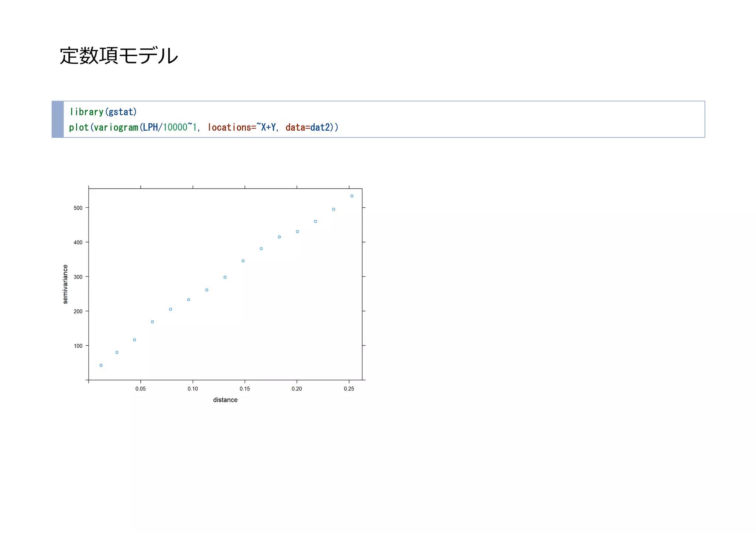Select the code line library(gstat)
The image size is (756, 534).
(x=103, y=112)
